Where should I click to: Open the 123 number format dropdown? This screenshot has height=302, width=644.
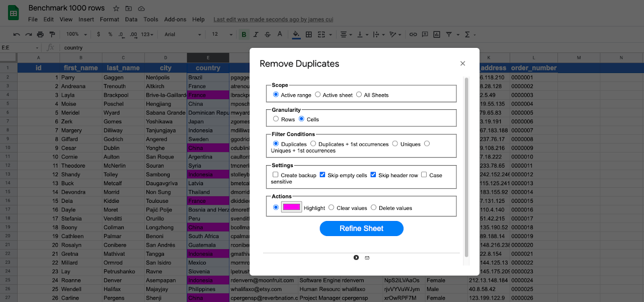point(147,34)
